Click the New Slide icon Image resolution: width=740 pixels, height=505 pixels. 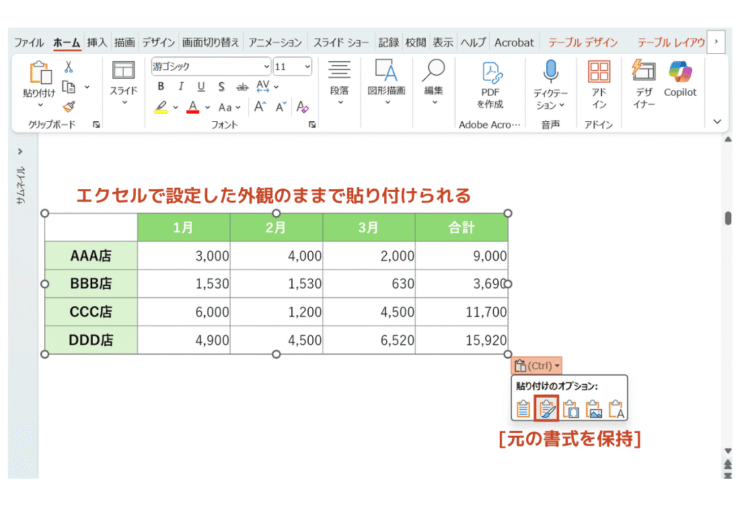click(x=124, y=71)
